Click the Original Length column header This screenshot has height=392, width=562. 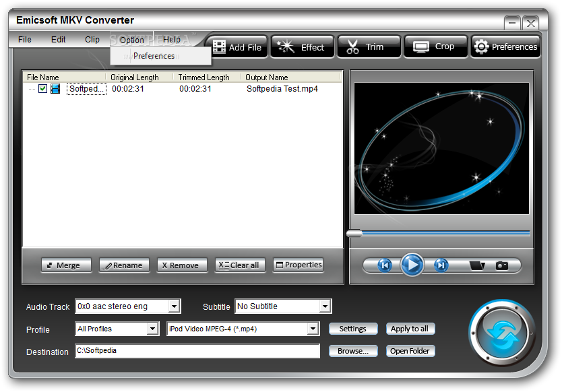tap(139, 77)
